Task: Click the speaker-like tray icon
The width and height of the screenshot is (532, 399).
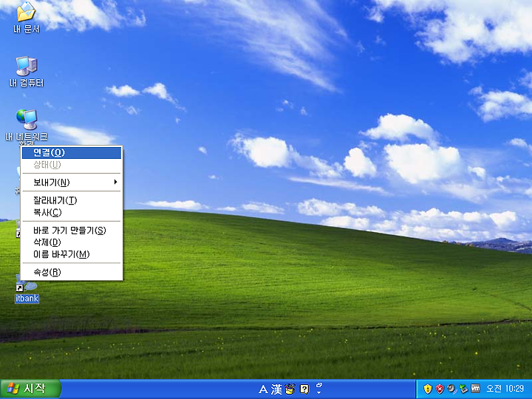Action: click(451, 389)
